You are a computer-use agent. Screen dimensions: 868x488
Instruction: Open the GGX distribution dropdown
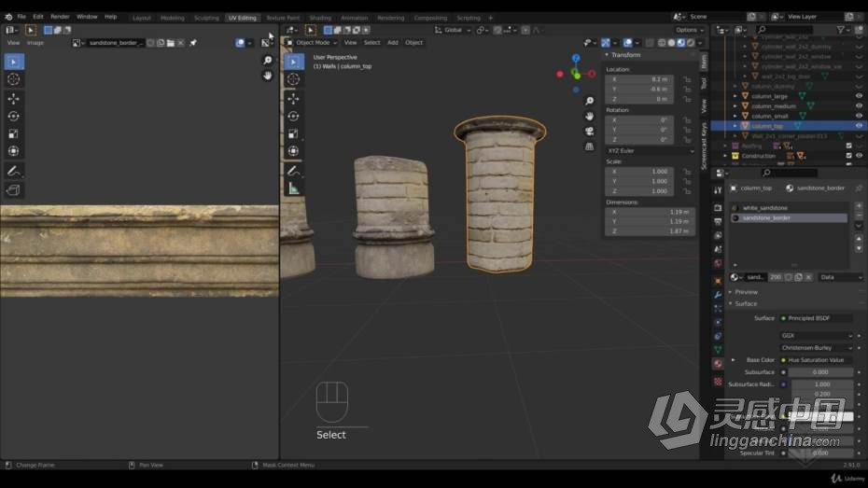coord(817,335)
